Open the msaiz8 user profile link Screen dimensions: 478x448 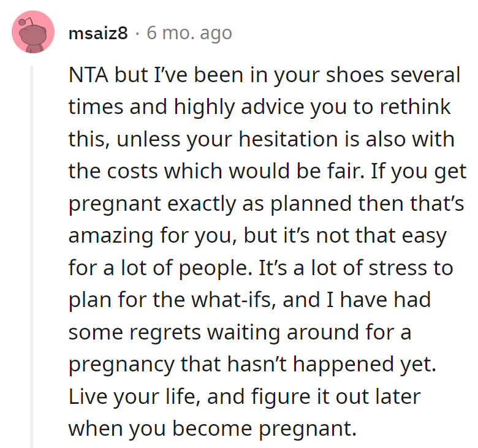tap(99, 33)
